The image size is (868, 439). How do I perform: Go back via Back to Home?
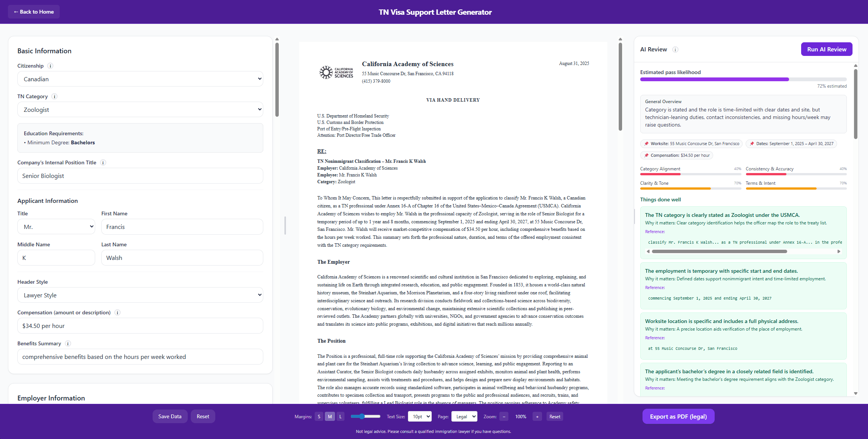[34, 12]
